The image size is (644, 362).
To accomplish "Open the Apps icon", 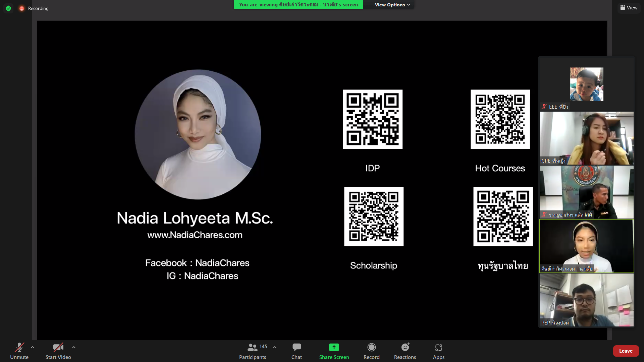I will [438, 347].
